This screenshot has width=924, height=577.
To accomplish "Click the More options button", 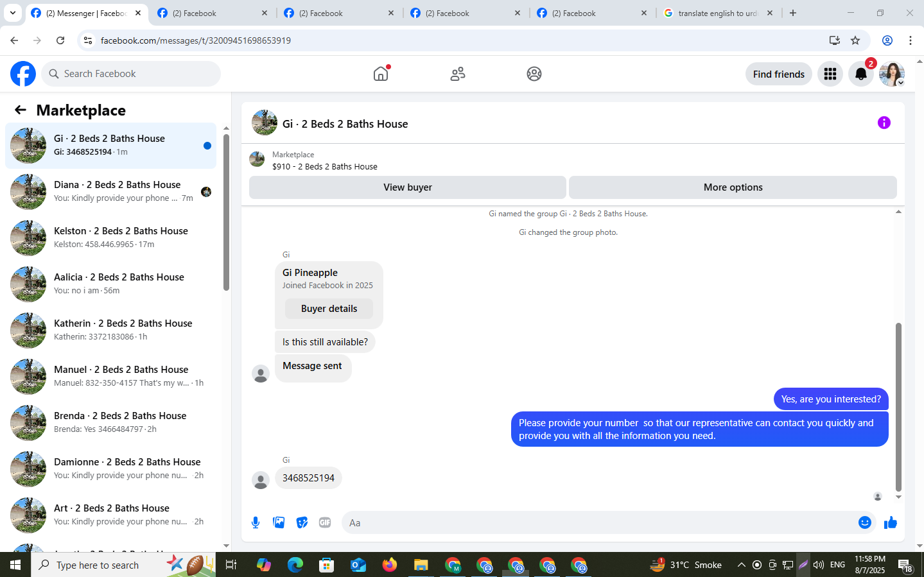I will coord(733,187).
